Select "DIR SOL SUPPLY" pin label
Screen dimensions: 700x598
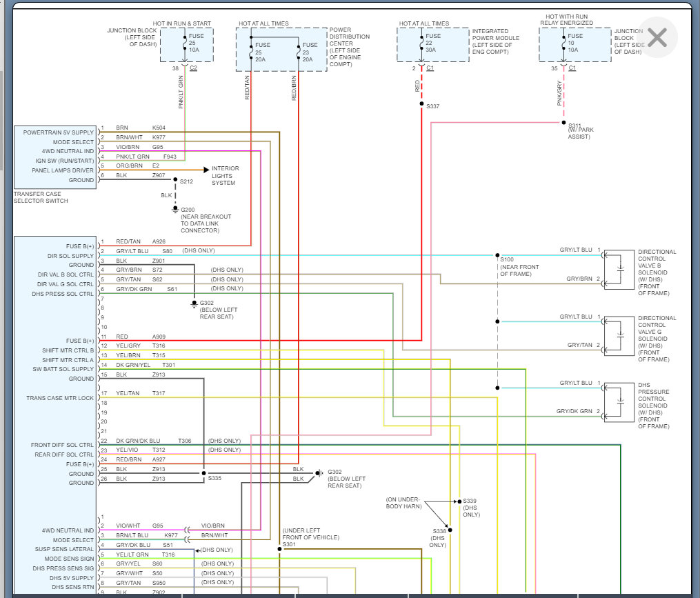pyautogui.click(x=70, y=256)
